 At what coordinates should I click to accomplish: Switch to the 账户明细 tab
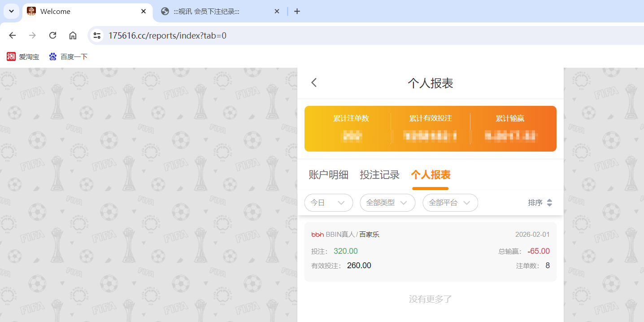click(328, 175)
